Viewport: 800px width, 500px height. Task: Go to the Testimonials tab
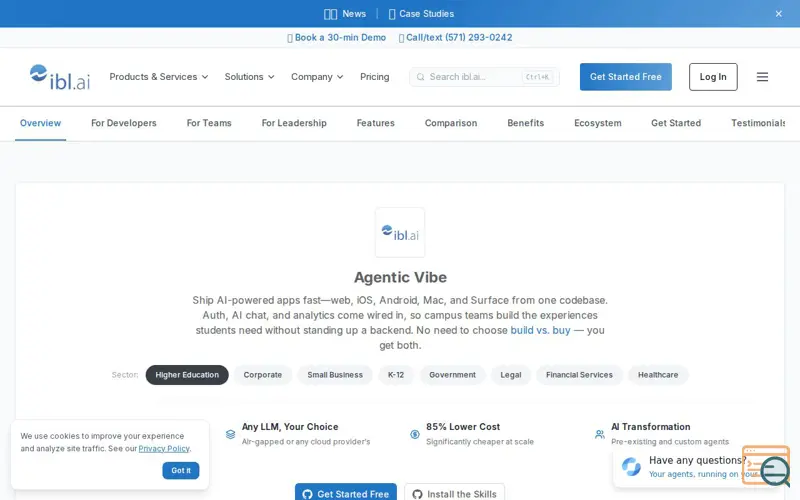click(x=758, y=123)
